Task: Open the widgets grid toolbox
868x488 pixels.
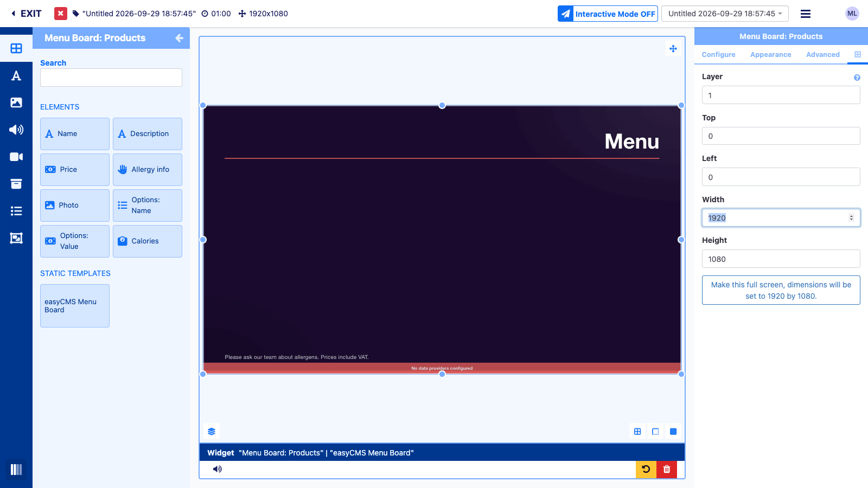Action: (x=16, y=48)
